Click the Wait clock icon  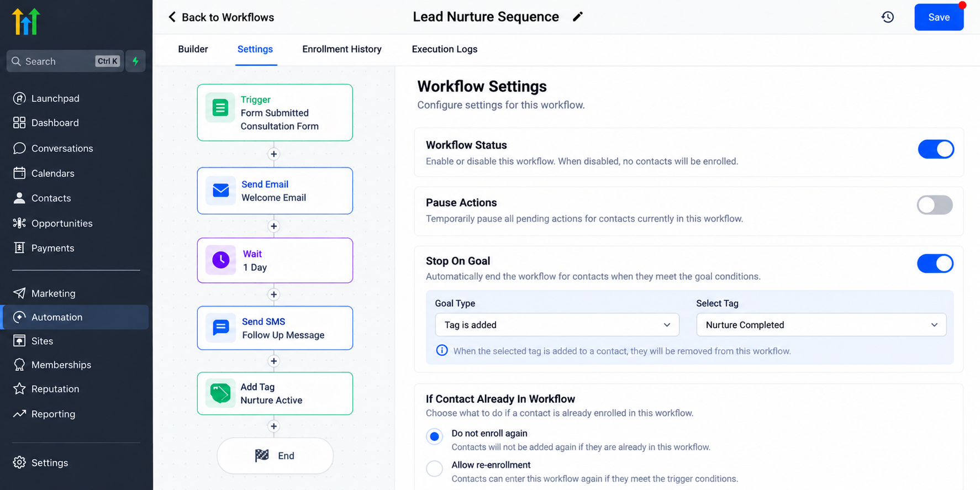pyautogui.click(x=220, y=260)
